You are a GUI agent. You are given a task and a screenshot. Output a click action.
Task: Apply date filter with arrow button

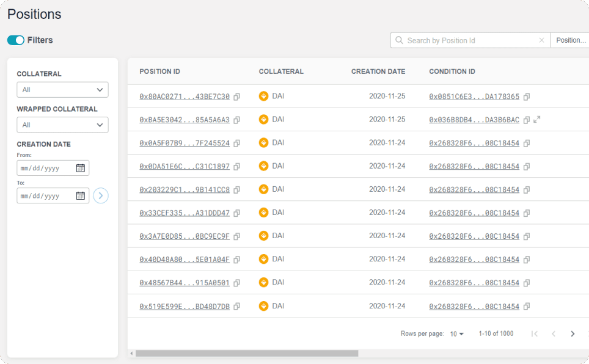[x=101, y=196]
